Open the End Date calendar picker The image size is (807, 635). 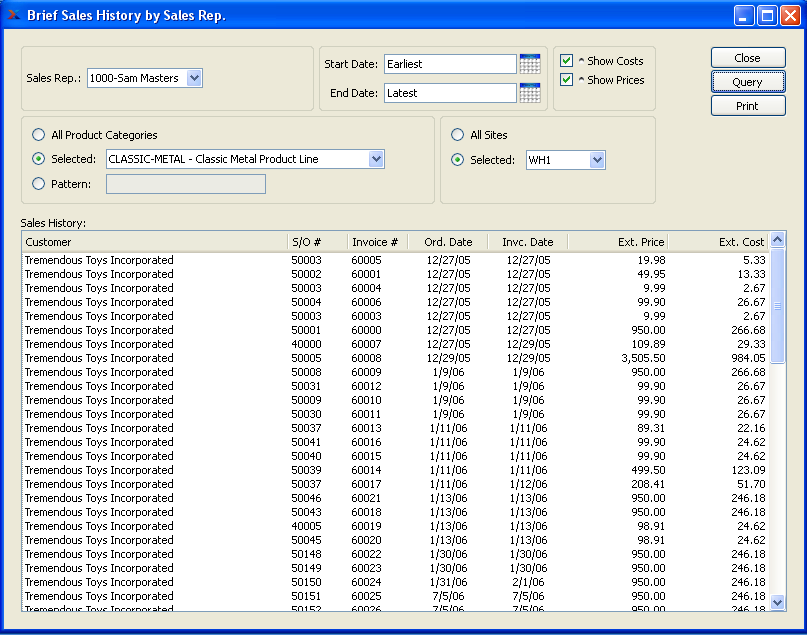coord(530,93)
